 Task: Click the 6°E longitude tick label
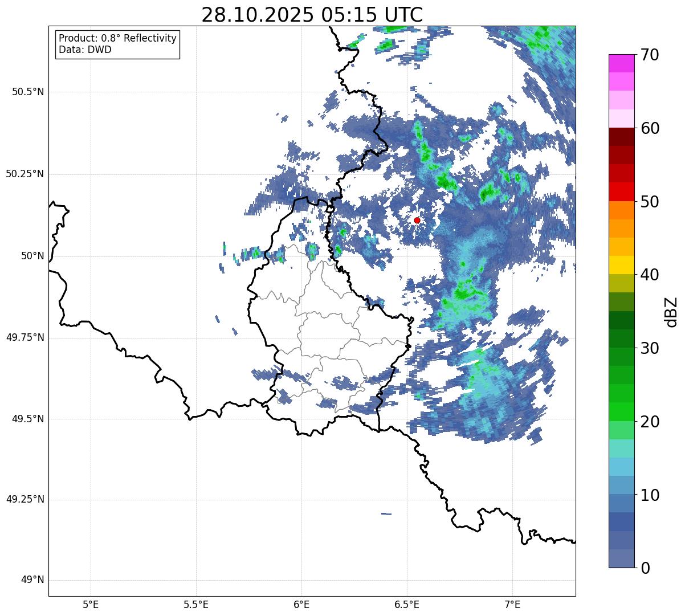[301, 604]
